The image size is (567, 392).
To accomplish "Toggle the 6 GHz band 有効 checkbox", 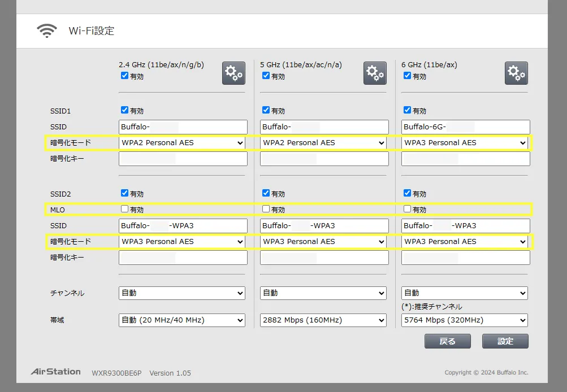I will (408, 76).
